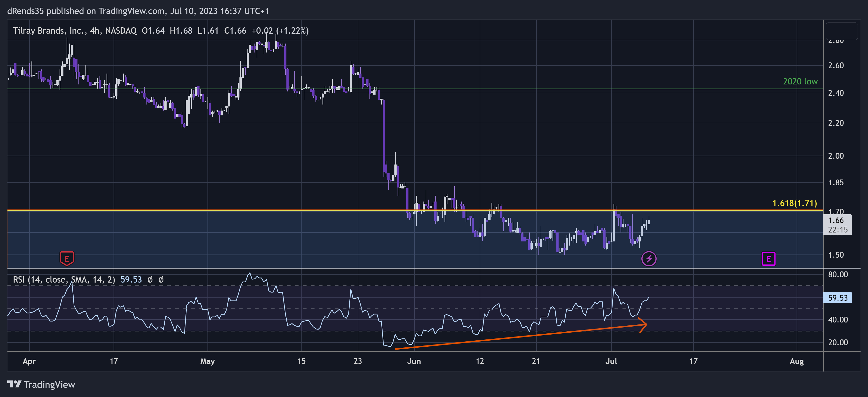Click the Apr label on the time axis

coord(29,361)
